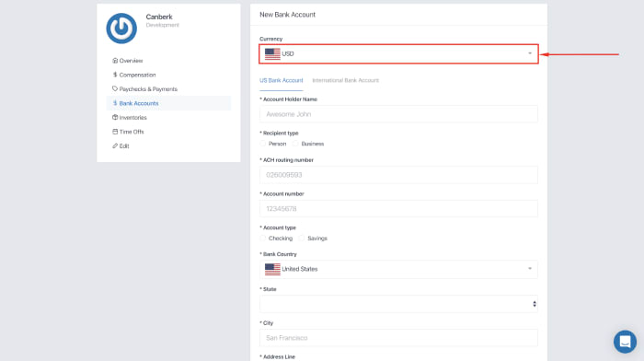Switch to International Bank Account tab
The image size is (644, 361).
pyautogui.click(x=345, y=81)
